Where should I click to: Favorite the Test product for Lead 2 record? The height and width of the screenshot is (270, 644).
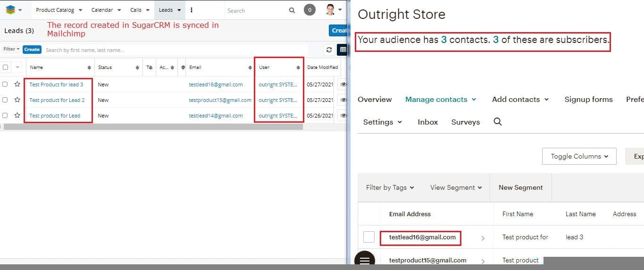[x=17, y=100]
